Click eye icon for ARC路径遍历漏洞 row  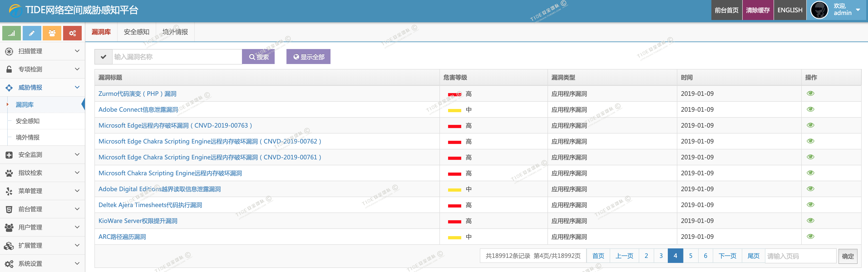click(x=810, y=236)
